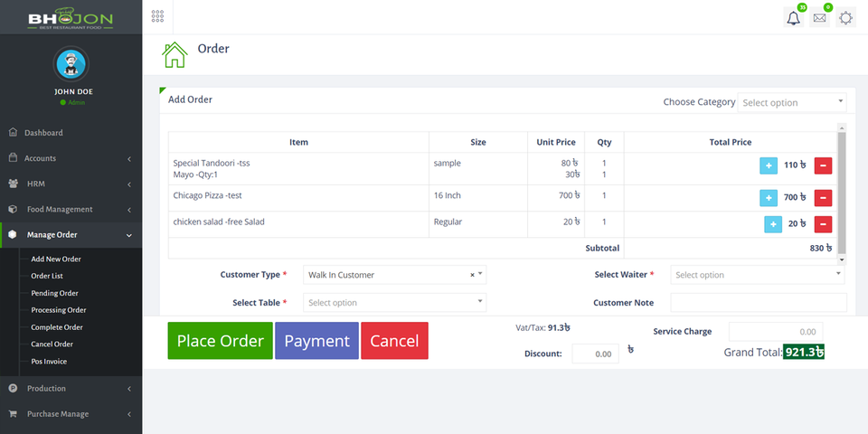Image resolution: width=868 pixels, height=434 pixels.
Task: Open the settings gear icon
Action: 845,18
